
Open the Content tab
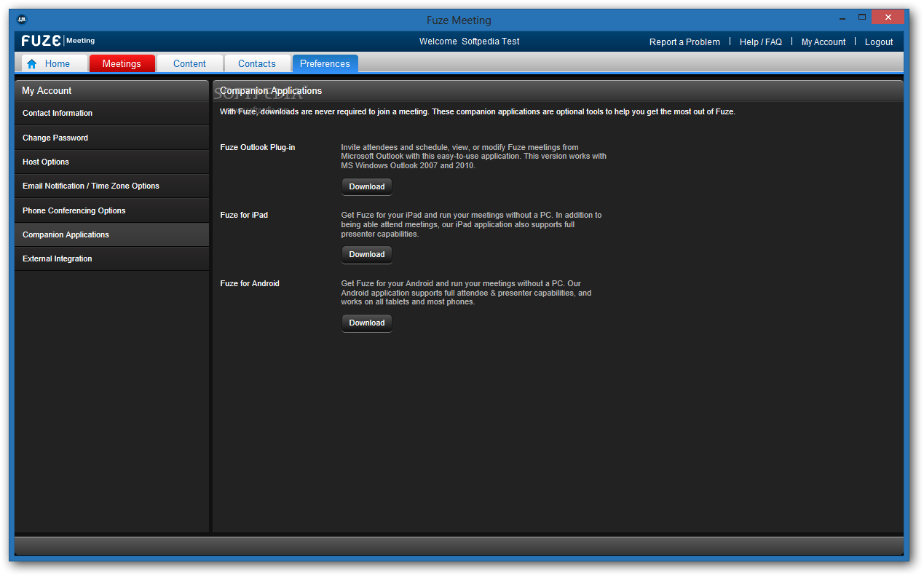(190, 64)
